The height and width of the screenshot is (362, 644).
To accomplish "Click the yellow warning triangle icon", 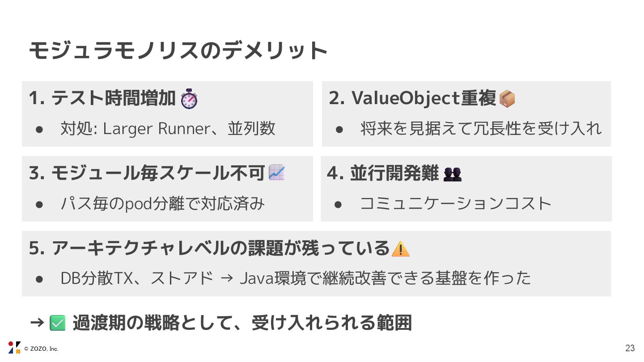I will pyautogui.click(x=400, y=248).
